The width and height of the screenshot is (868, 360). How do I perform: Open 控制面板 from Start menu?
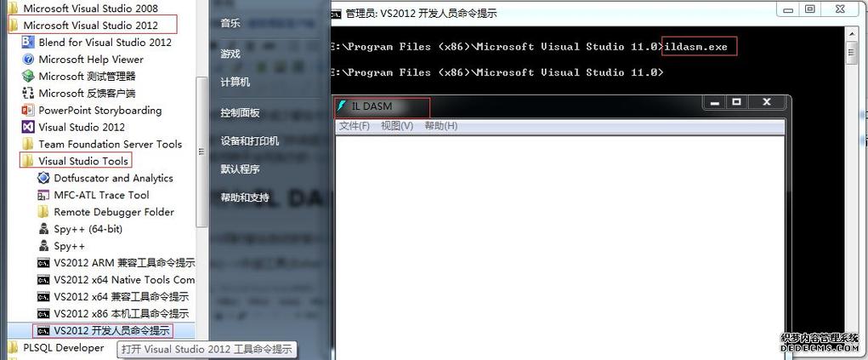pyautogui.click(x=241, y=113)
